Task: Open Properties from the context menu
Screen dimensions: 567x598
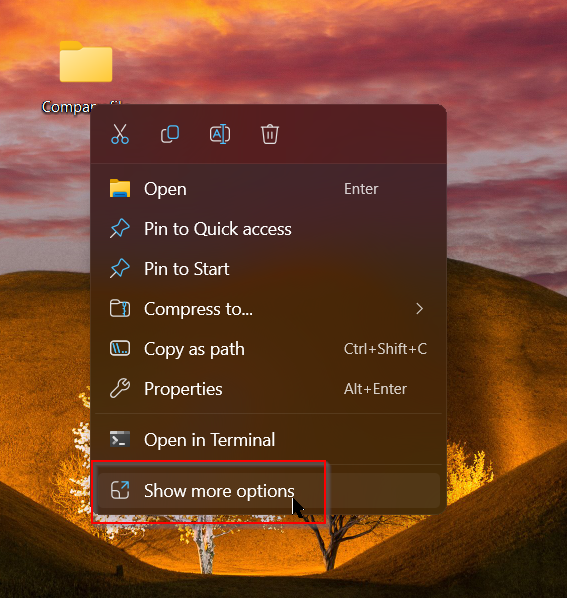Action: pos(269,389)
